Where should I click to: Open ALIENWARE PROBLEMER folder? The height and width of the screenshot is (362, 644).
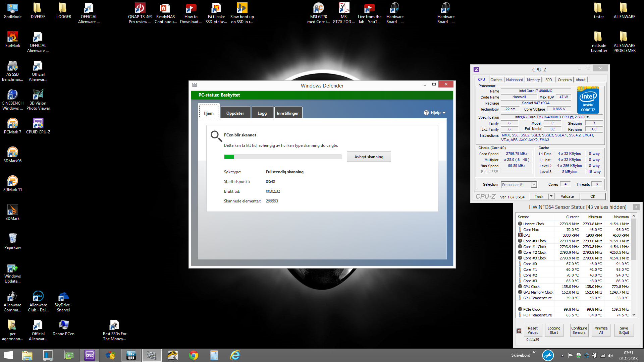(x=624, y=42)
